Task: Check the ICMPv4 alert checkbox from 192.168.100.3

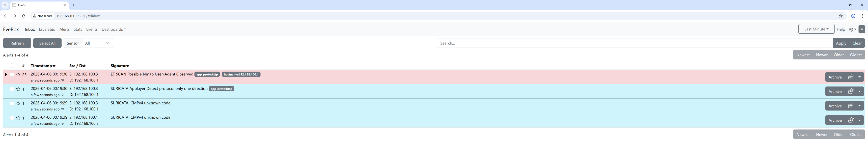Action: click(x=12, y=103)
